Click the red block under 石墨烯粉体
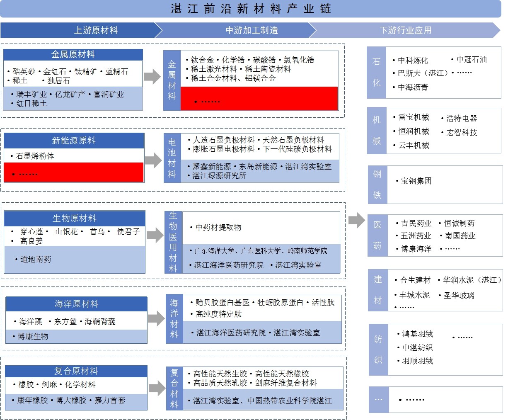This screenshot has width=508, height=420. tap(74, 172)
